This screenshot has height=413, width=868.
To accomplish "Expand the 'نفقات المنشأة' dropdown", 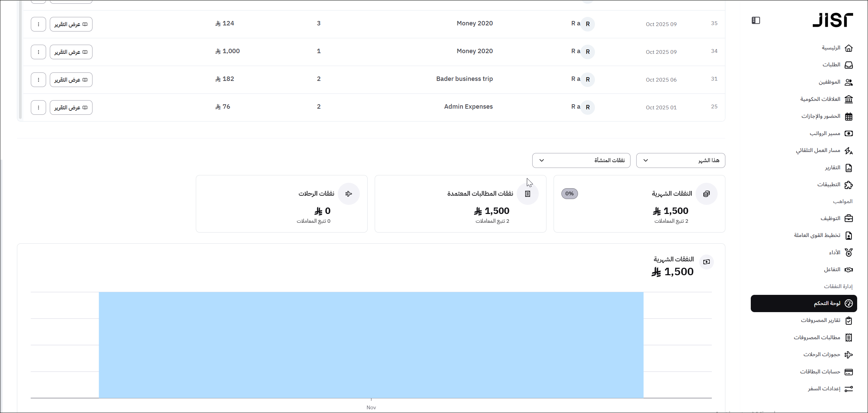I will click(x=581, y=160).
